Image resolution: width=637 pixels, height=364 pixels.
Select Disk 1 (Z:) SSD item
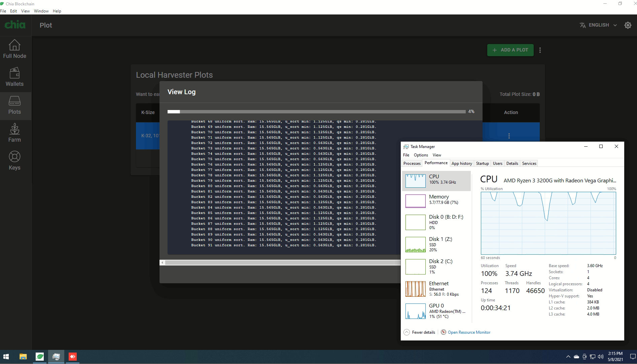coord(436,244)
